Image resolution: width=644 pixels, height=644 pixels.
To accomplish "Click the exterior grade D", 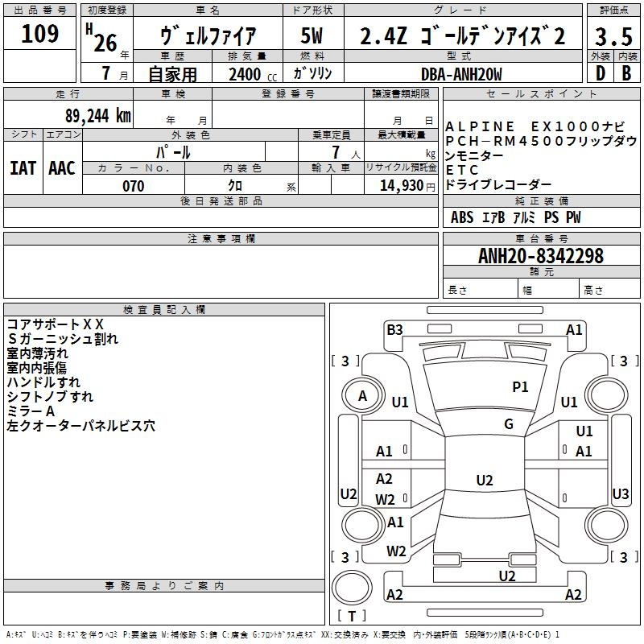I will pos(601,73).
